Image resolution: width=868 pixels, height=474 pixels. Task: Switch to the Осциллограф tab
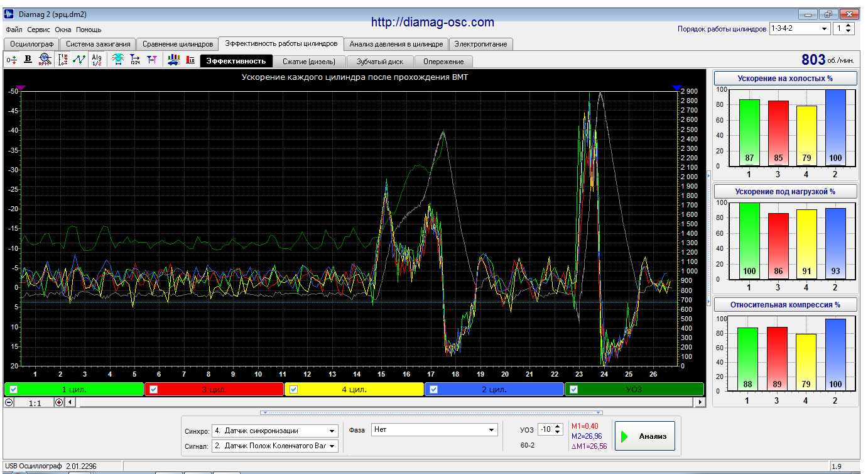31,44
